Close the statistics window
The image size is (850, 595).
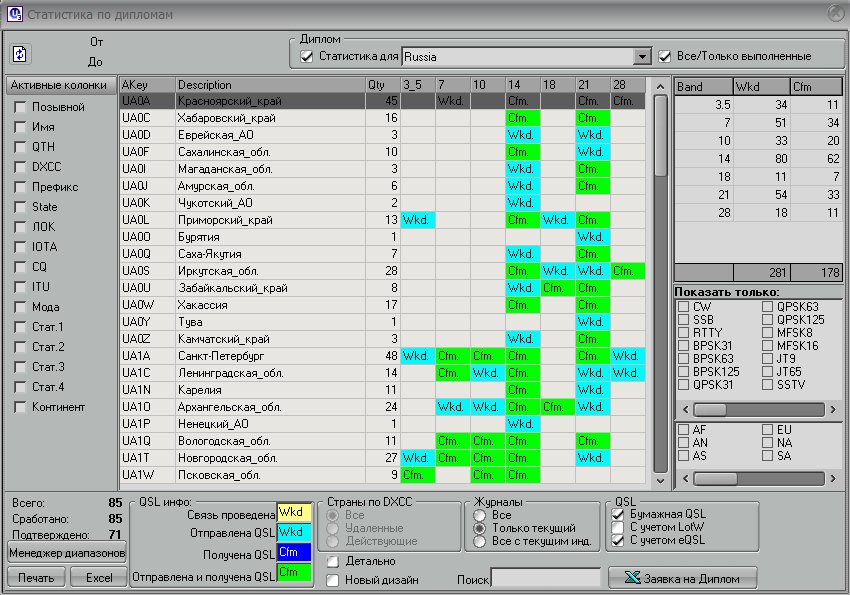point(836,12)
